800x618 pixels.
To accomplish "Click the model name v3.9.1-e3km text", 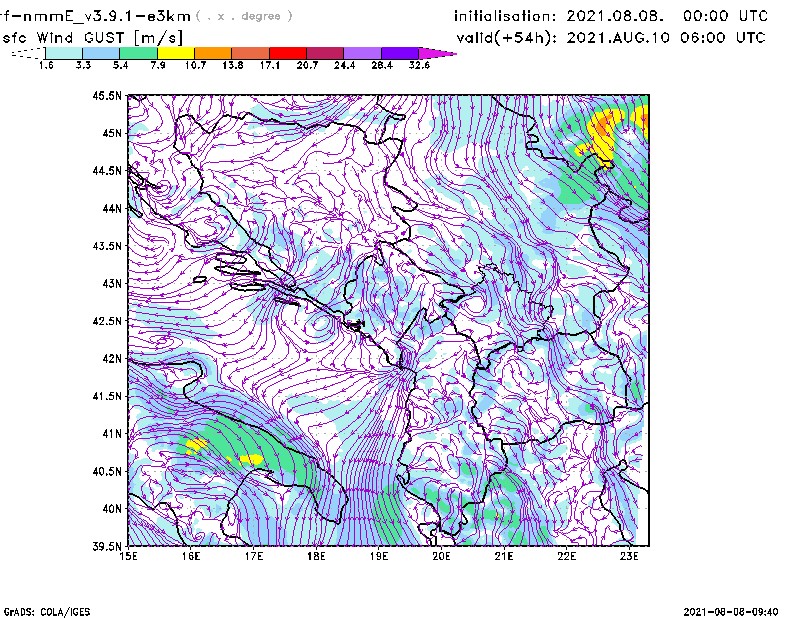I will pos(95,16).
